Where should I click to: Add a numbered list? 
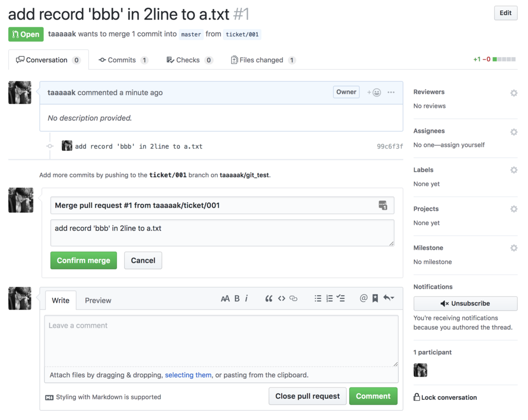pyautogui.click(x=329, y=299)
